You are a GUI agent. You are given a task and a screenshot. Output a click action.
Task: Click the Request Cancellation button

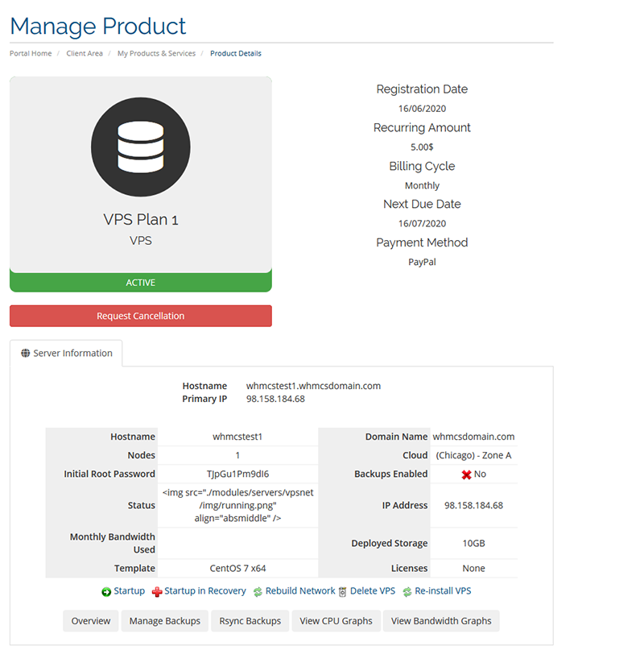point(141,316)
